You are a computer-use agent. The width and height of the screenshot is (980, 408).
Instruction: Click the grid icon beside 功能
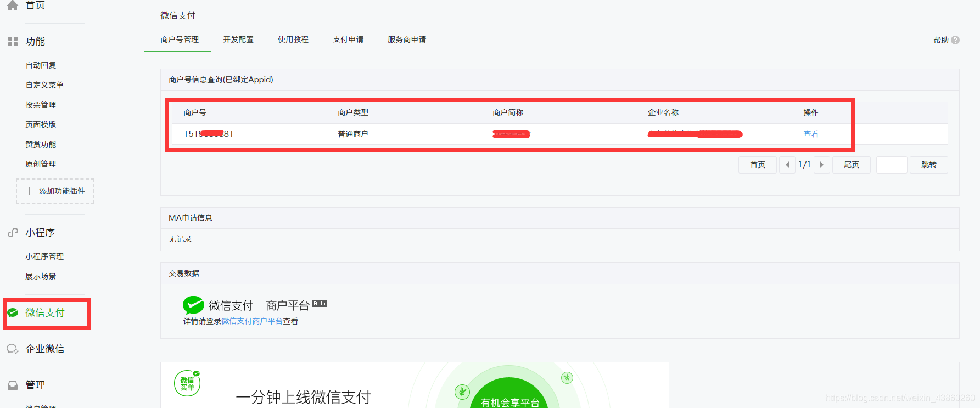pos(13,42)
